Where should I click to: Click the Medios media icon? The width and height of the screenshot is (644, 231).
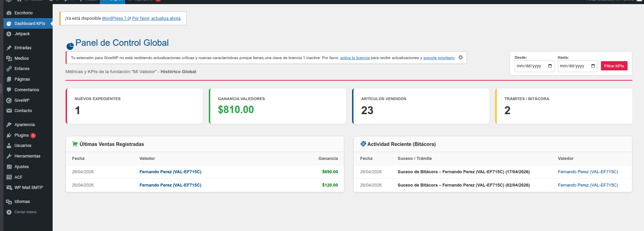coord(9,58)
